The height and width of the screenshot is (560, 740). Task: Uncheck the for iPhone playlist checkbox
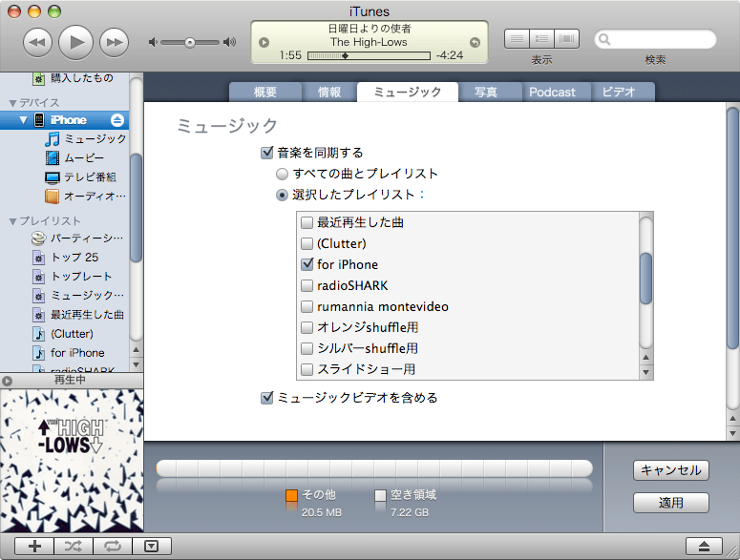[307, 264]
